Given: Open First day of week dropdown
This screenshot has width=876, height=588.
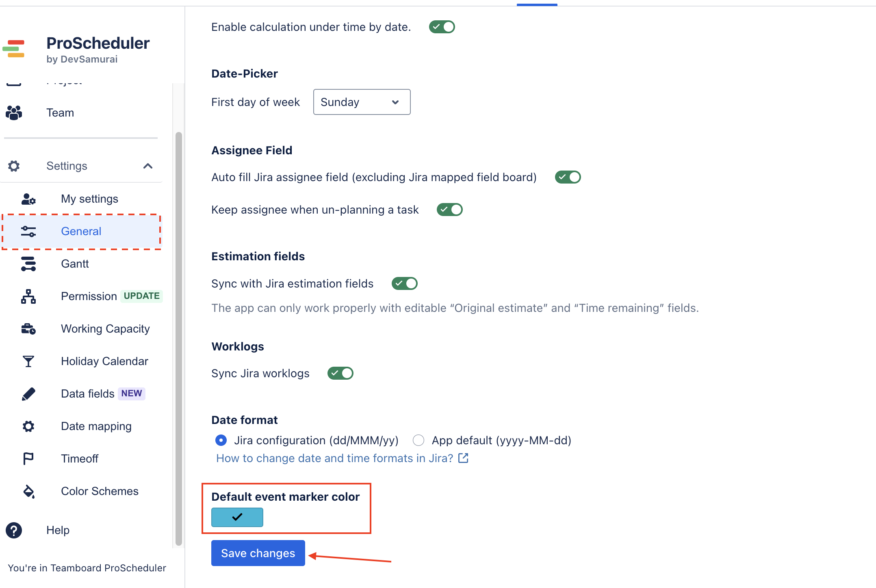Looking at the screenshot, I should (362, 102).
